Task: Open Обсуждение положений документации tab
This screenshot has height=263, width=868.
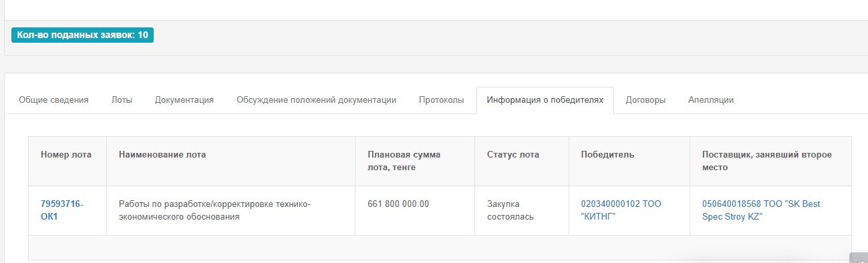Action: (316, 100)
